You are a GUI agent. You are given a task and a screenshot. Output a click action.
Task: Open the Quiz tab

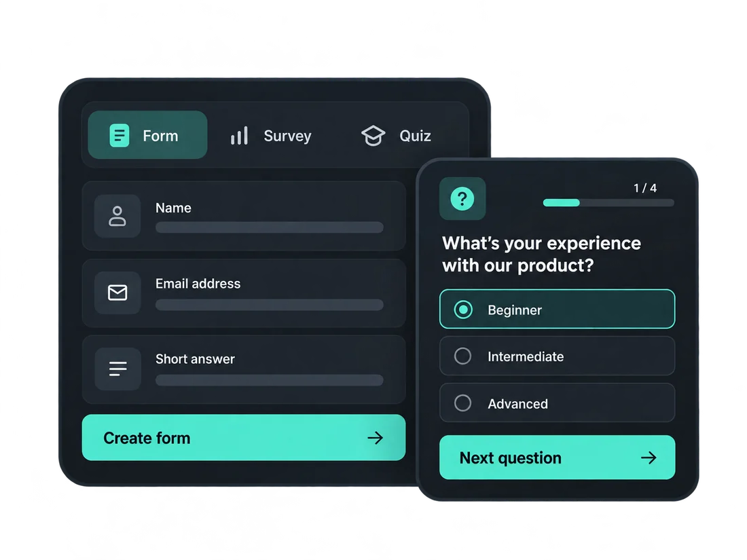397,136
